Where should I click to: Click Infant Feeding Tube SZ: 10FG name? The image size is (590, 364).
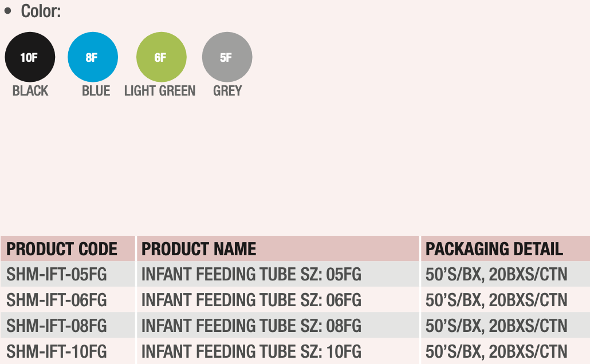(251, 351)
